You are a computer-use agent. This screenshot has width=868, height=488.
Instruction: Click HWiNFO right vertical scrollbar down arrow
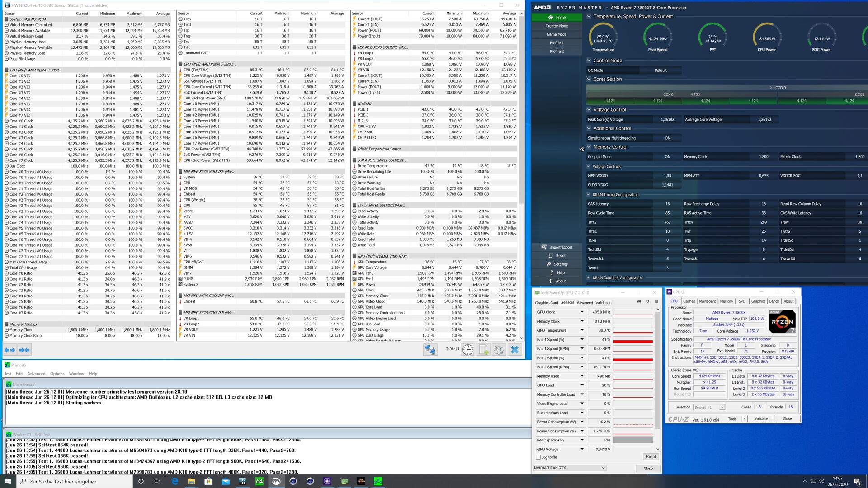pos(522,338)
